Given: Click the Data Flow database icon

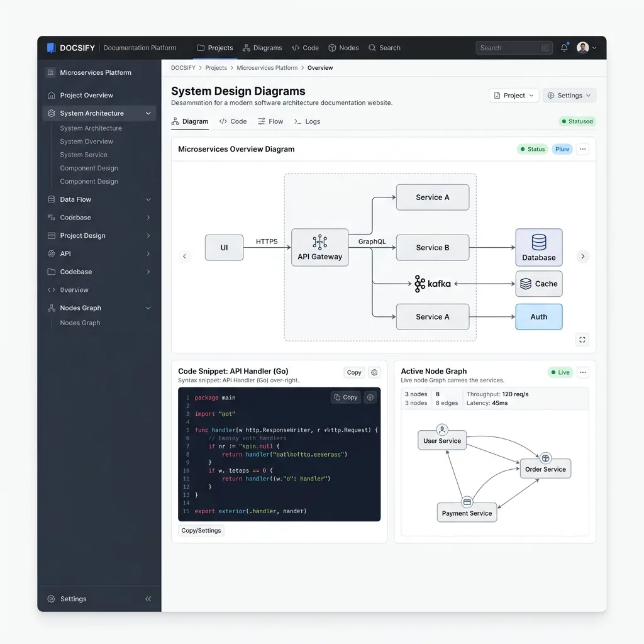Looking at the screenshot, I should pyautogui.click(x=52, y=199).
